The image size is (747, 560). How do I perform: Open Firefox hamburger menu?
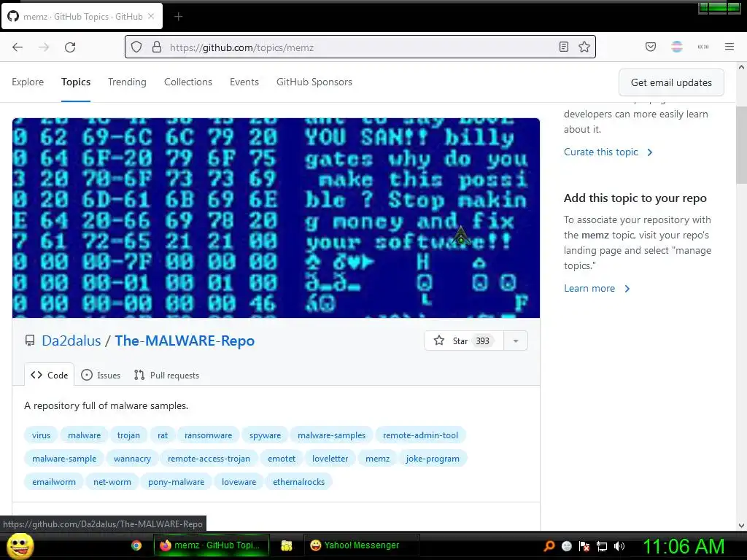[729, 47]
